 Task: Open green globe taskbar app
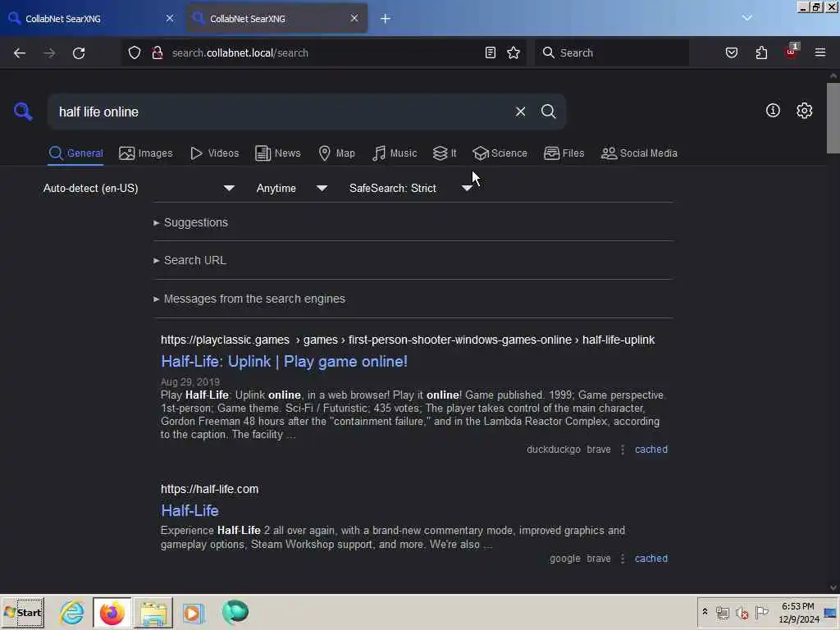[235, 612]
